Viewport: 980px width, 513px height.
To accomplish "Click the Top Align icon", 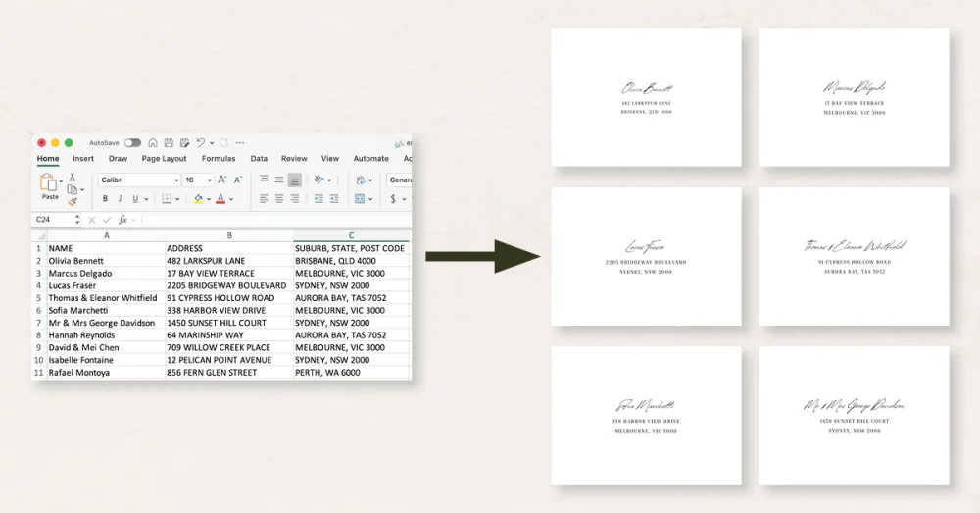I will (264, 180).
